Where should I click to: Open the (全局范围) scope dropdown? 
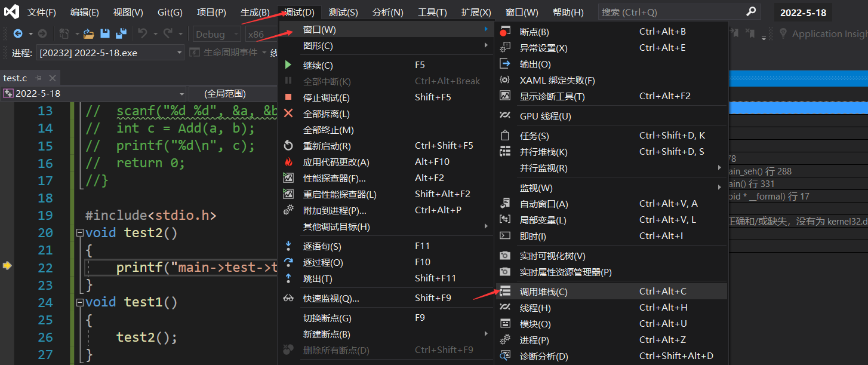[234, 94]
